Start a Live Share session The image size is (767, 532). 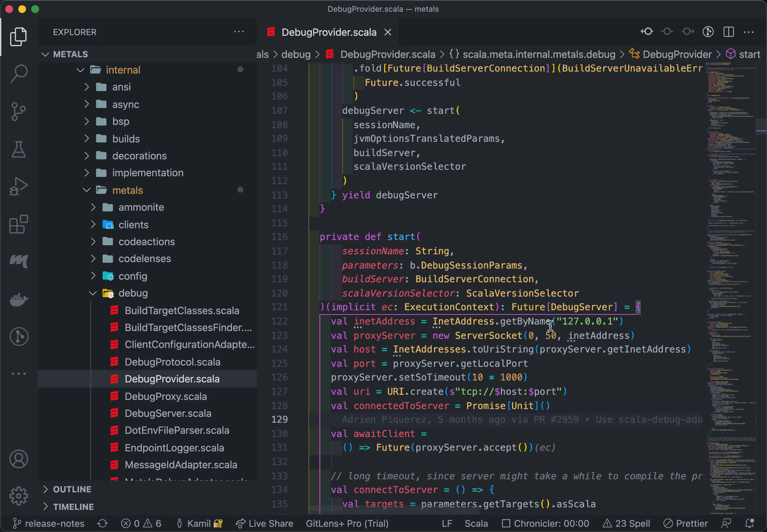[264, 523]
